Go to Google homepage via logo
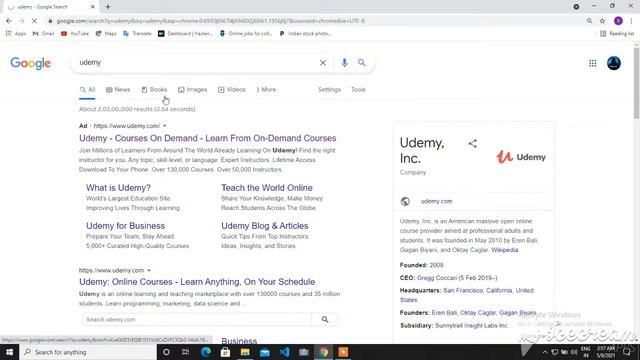The width and height of the screenshot is (640, 360). pos(31,63)
